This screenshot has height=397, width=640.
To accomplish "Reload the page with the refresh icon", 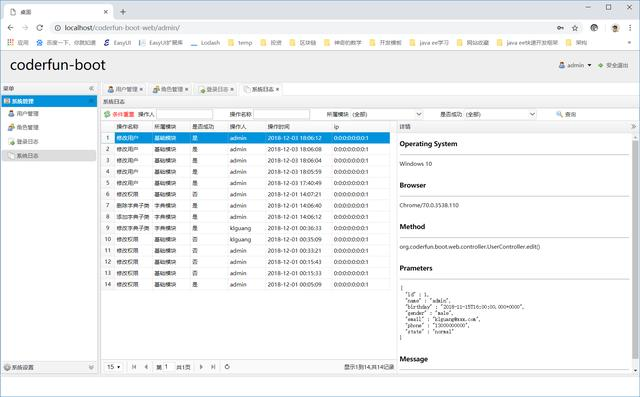I will point(40,28).
